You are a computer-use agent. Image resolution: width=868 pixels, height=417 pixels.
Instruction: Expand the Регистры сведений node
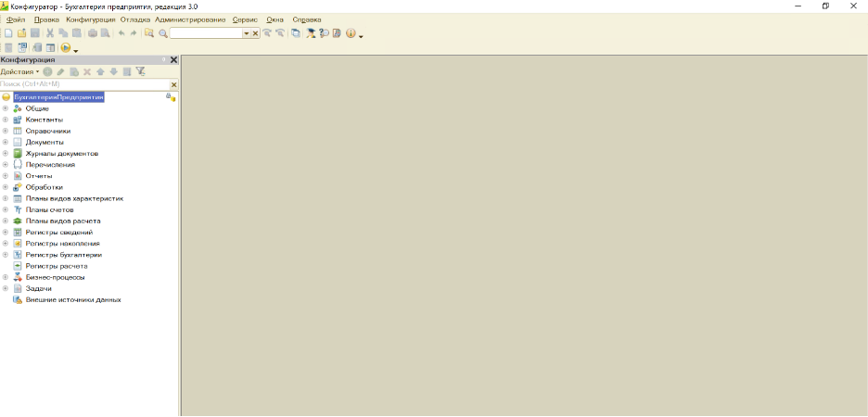click(x=6, y=233)
